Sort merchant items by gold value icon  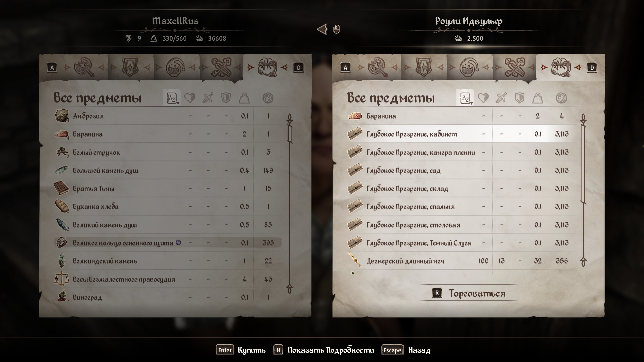click(561, 98)
